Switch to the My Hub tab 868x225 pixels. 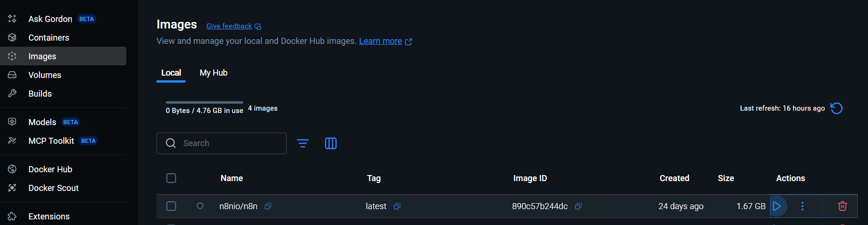click(213, 73)
